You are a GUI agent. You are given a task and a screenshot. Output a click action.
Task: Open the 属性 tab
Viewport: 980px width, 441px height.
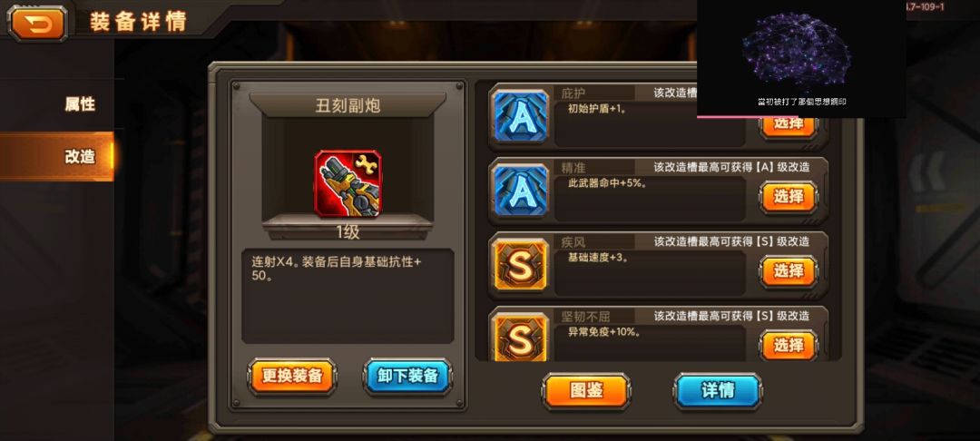(x=80, y=104)
